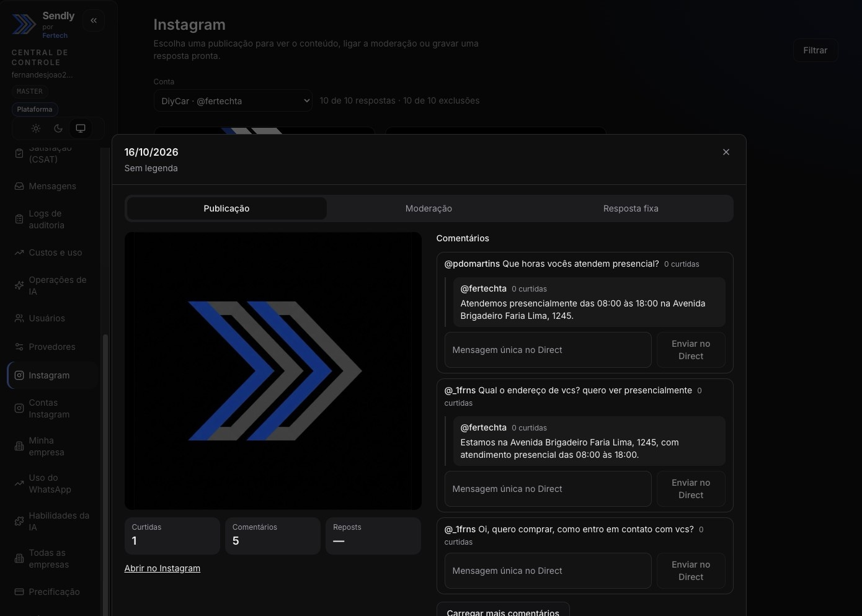Image resolution: width=862 pixels, height=616 pixels.
Task: Collapse the sidebar with the double-chevron button
Action: pos(94,20)
